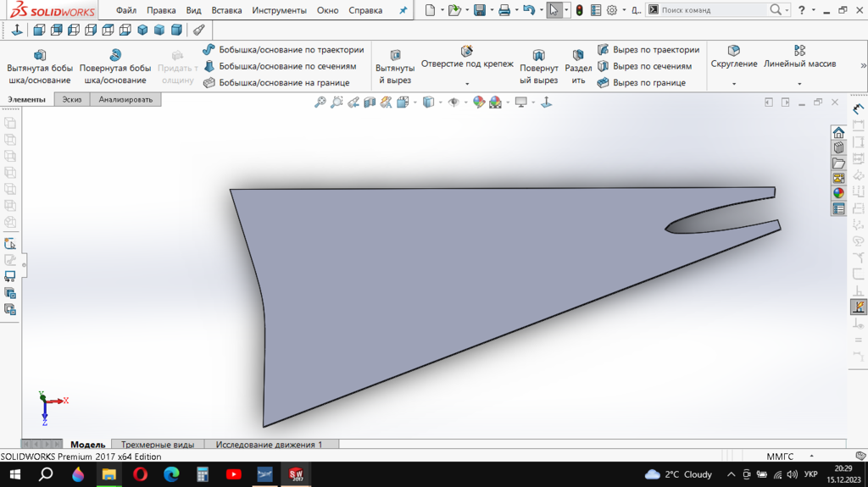Select the Повернутая бобышка/основание revolve tool
Screen dimensions: 868x487
115,67
